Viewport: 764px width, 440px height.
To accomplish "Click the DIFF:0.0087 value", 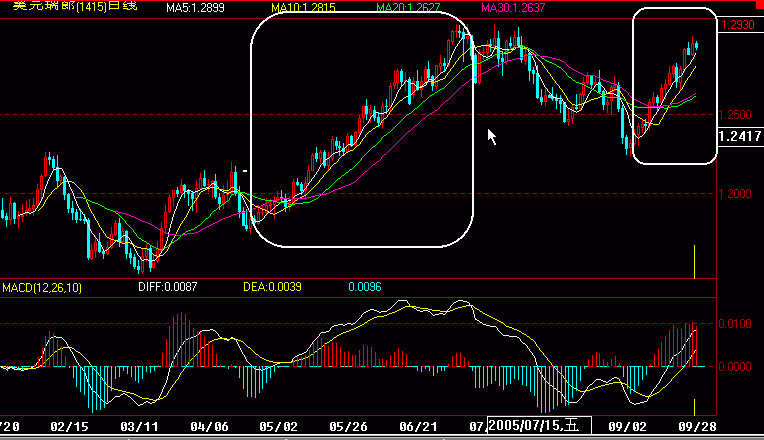I will (168, 287).
